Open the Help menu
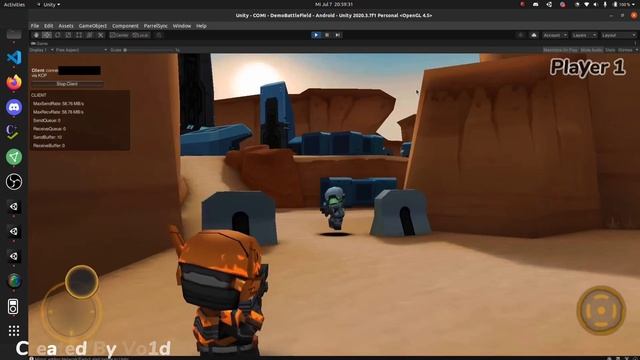640x360 pixels. 201,26
